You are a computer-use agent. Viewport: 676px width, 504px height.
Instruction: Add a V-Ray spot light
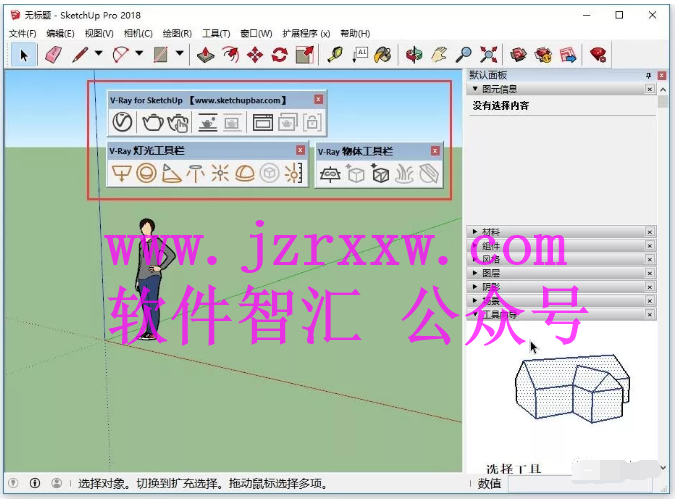[171, 173]
